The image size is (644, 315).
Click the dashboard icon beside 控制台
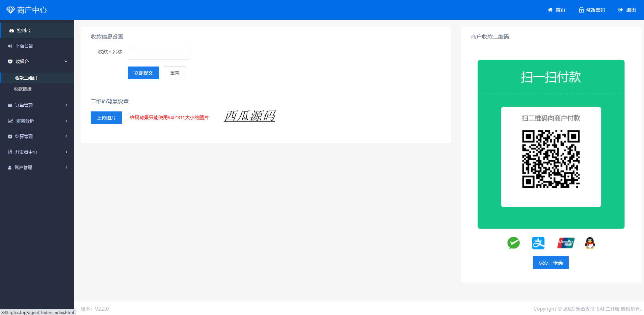tap(11, 30)
